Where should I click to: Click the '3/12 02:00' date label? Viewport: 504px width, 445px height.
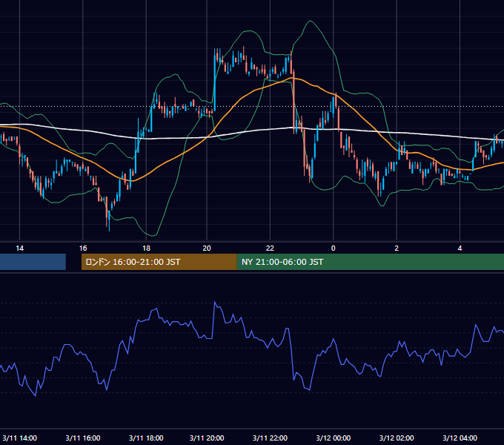click(397, 438)
